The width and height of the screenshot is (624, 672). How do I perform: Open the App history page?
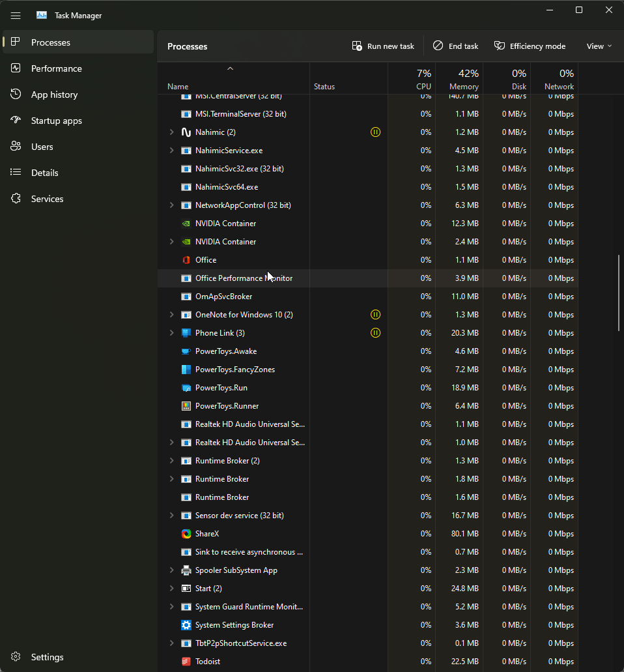pyautogui.click(x=78, y=95)
